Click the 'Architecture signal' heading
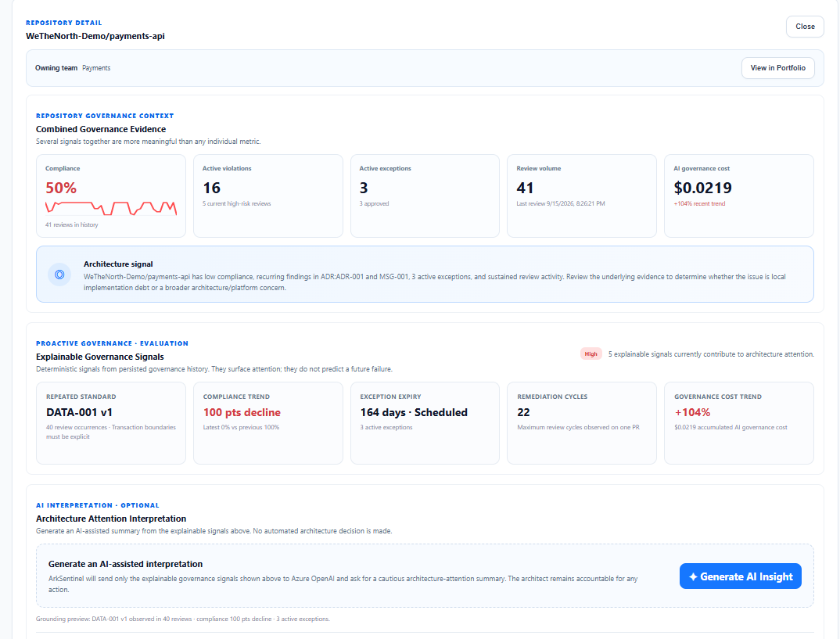 (x=118, y=264)
